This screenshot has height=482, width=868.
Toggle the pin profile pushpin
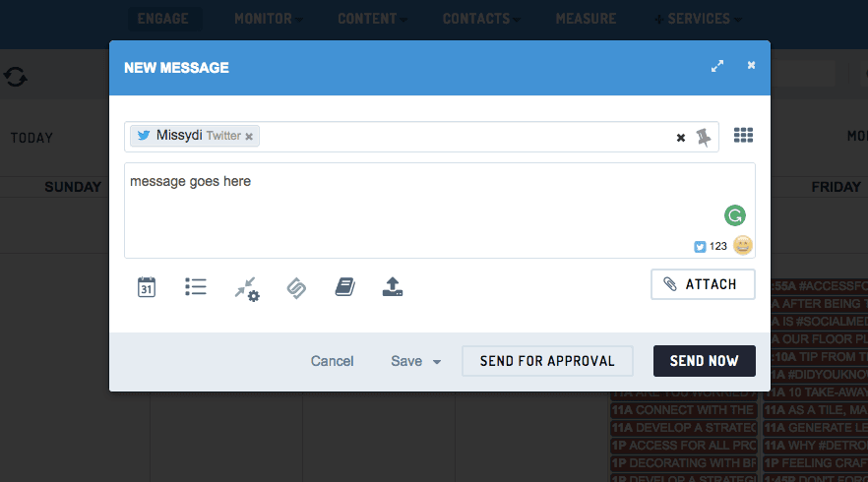[x=703, y=138]
